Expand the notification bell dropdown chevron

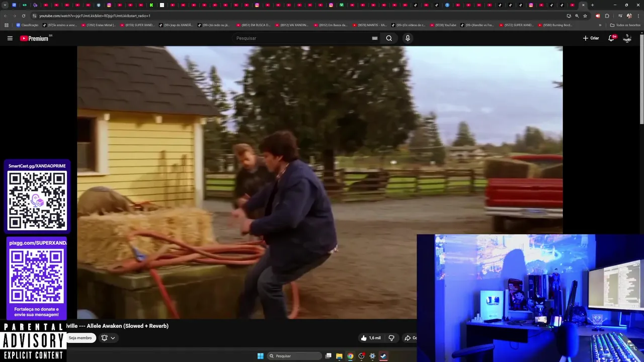113,338
